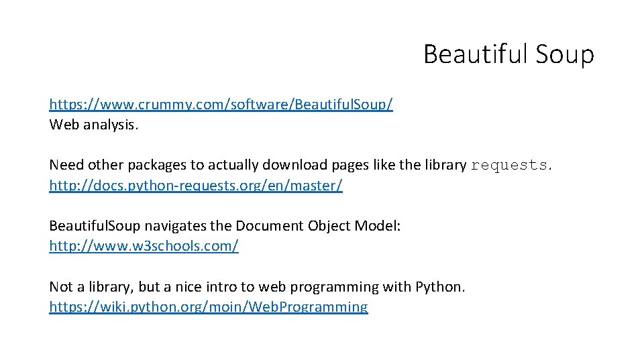Click the word "Soup" in the slide title
Screen dimensions: 644x362
coord(565,54)
